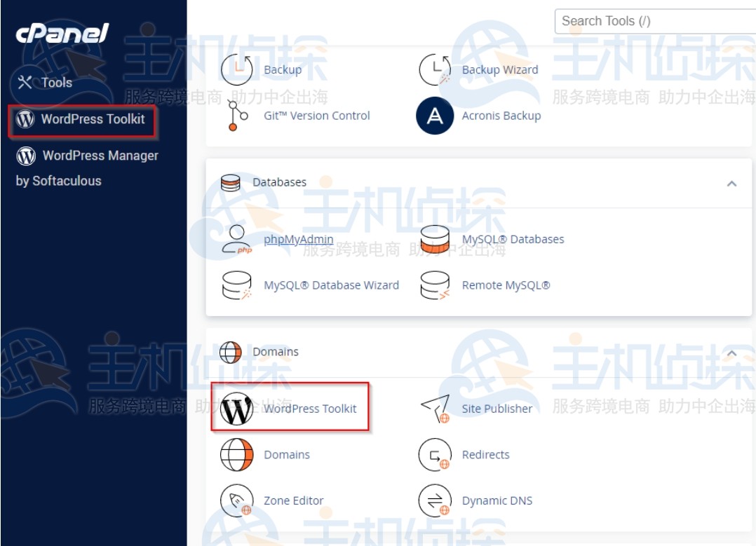This screenshot has height=546, width=756.
Task: Click inside the Search Tools field
Action: tap(652, 21)
